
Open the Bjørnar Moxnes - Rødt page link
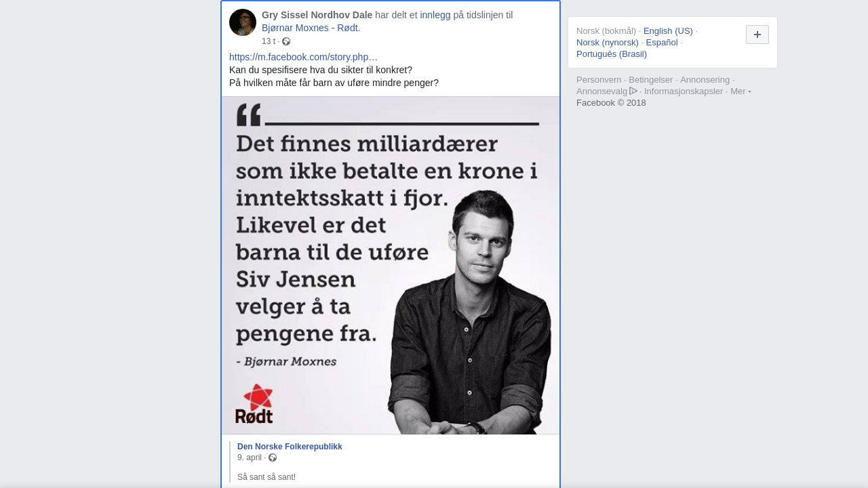coord(311,28)
